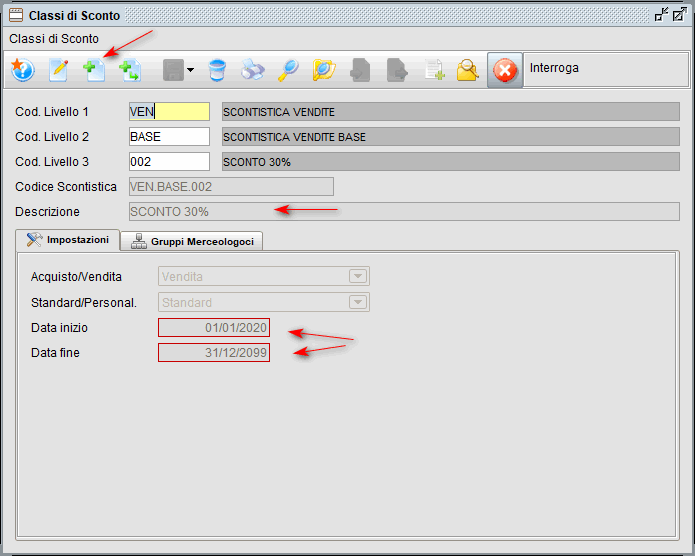This screenshot has width=695, height=556.
Task: Click the printer icon
Action: point(253,70)
